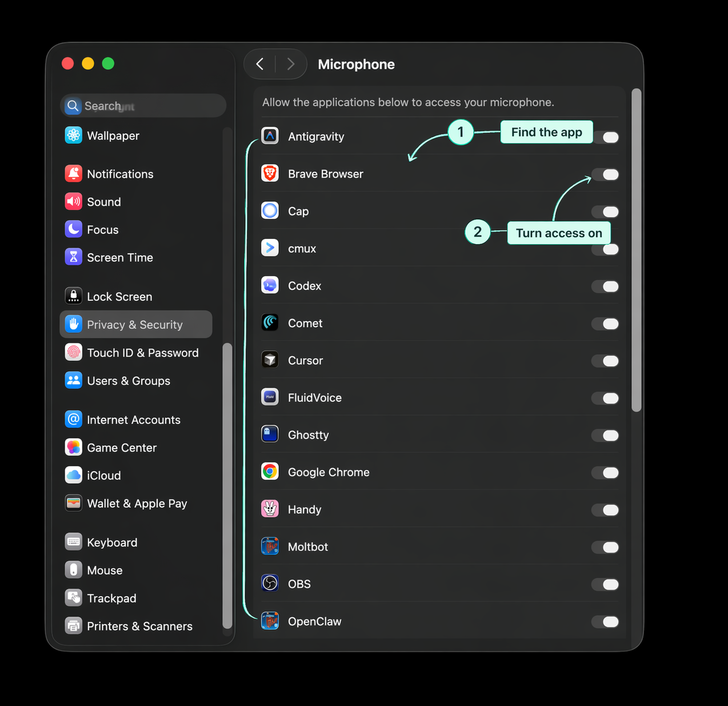The width and height of the screenshot is (728, 706).
Task: Click the Cursor app icon
Action: (270, 360)
